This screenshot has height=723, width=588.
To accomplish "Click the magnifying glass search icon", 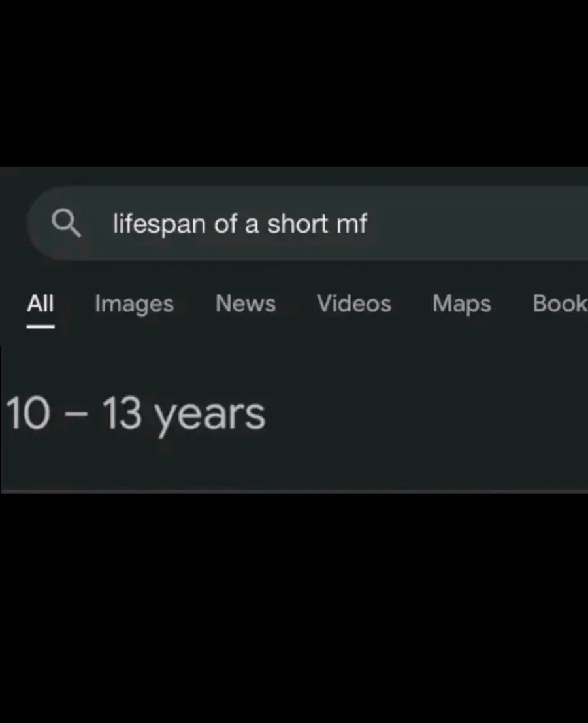I will click(x=66, y=224).
